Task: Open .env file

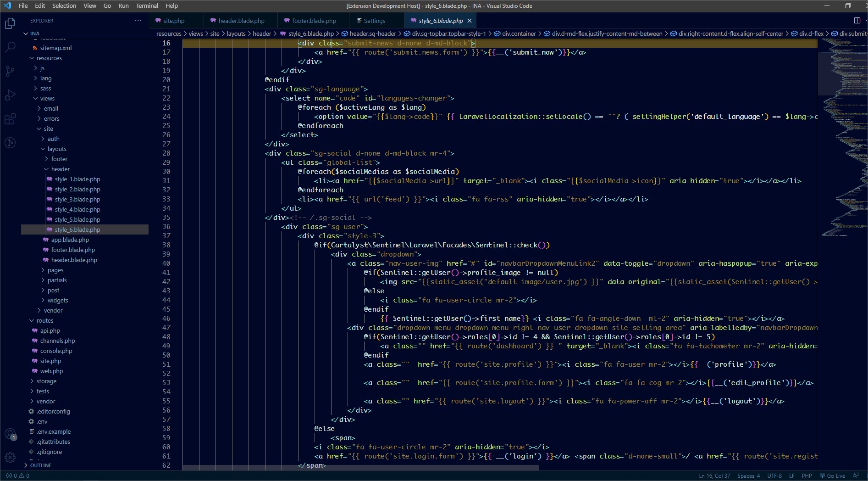Action: 42,421
